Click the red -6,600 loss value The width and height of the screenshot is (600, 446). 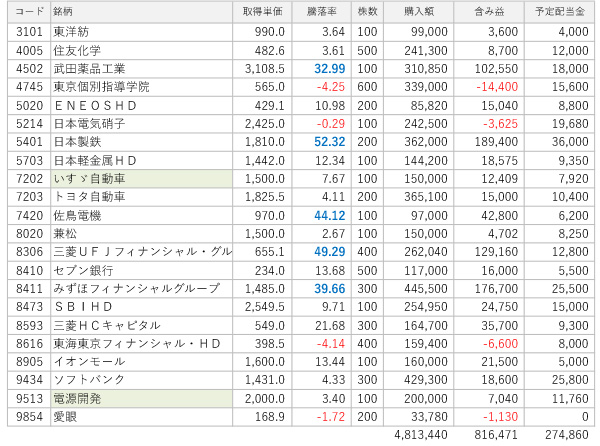[x=500, y=344]
